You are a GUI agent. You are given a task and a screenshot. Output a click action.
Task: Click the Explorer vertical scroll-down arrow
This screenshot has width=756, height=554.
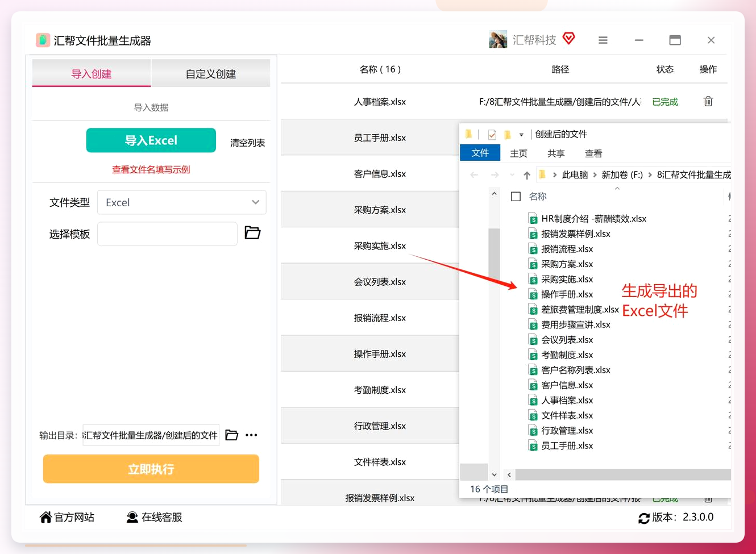494,474
